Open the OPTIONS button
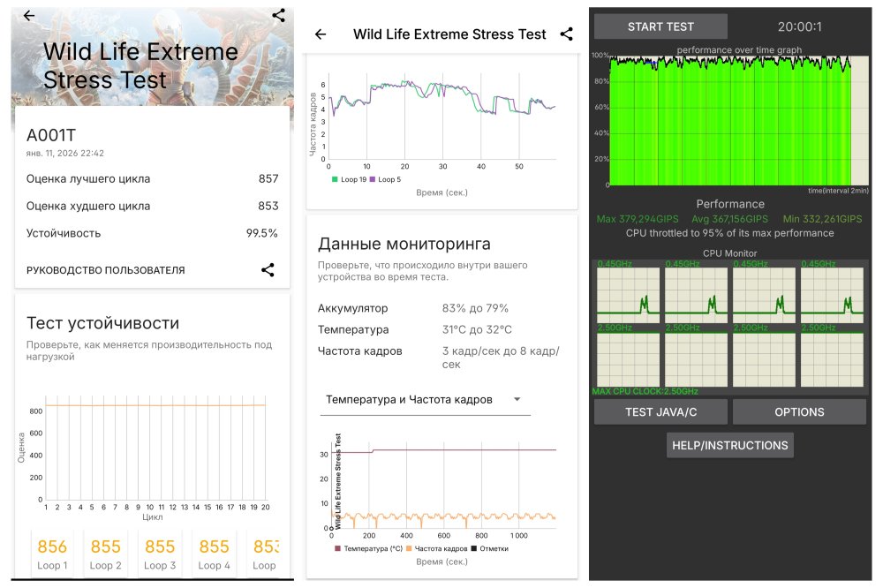The height and width of the screenshot is (588, 883). click(799, 412)
